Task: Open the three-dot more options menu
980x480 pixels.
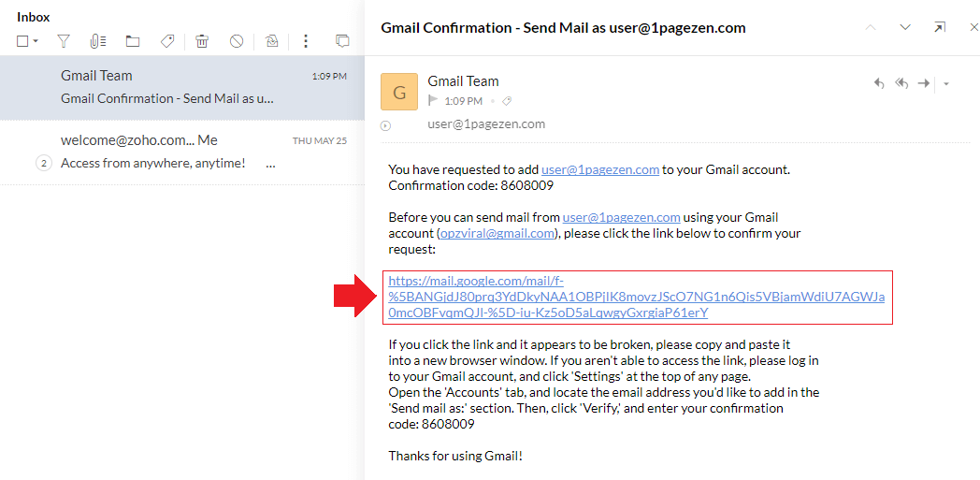Action: [306, 41]
